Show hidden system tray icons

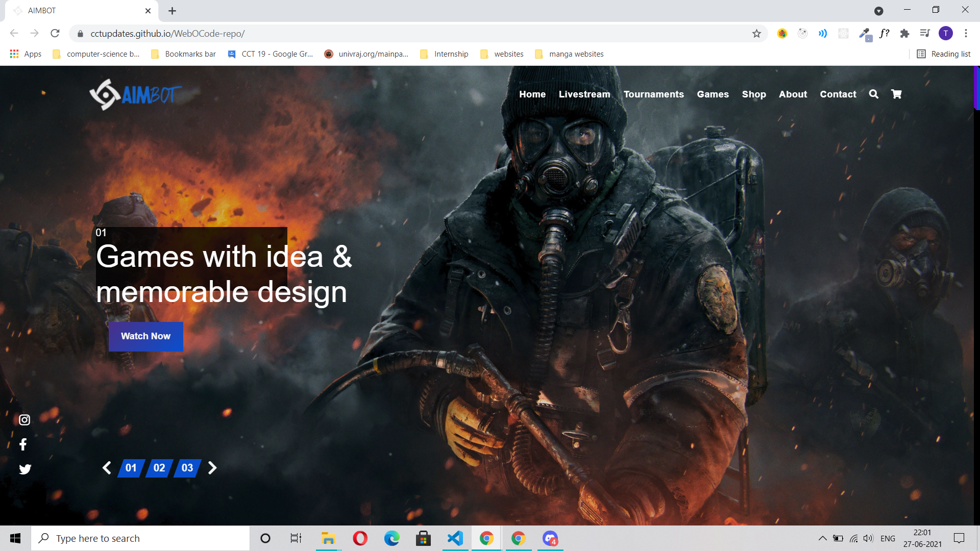point(822,538)
